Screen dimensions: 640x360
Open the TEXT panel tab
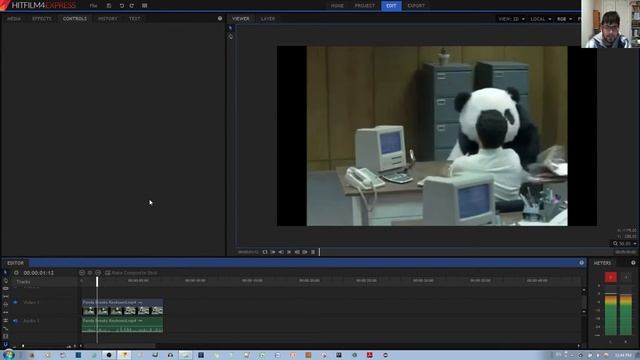[134, 19]
